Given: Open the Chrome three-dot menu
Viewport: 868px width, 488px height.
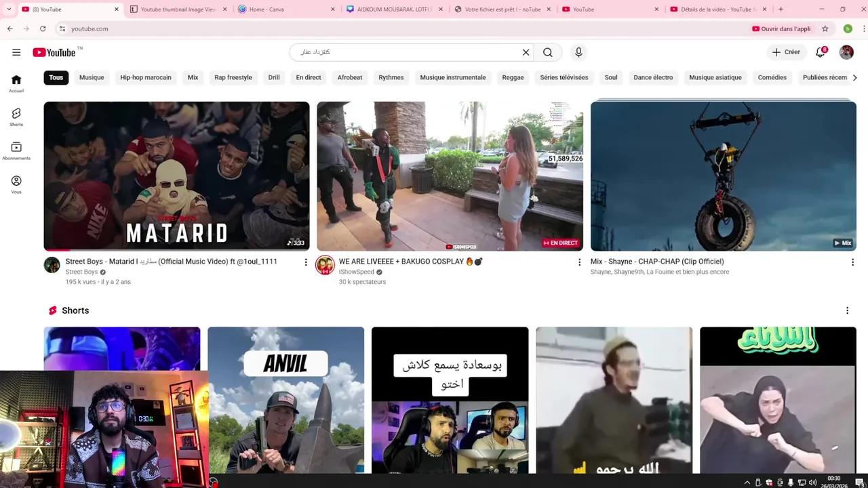Looking at the screenshot, I should (863, 28).
